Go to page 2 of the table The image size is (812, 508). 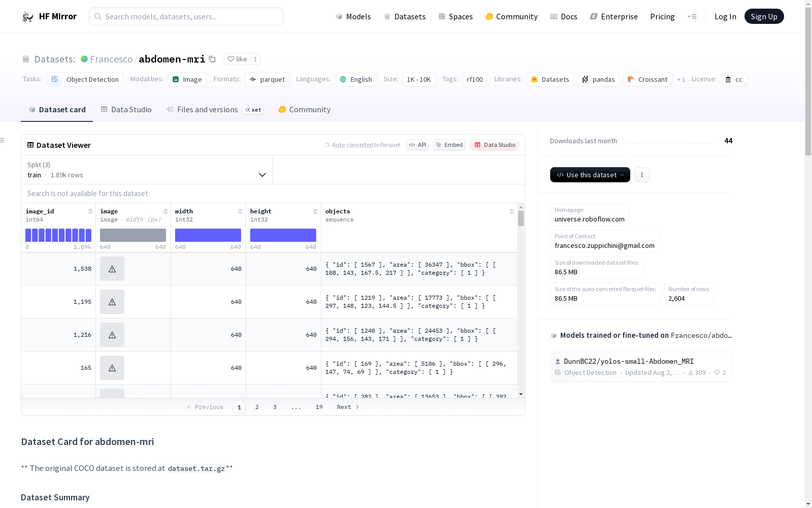click(257, 407)
